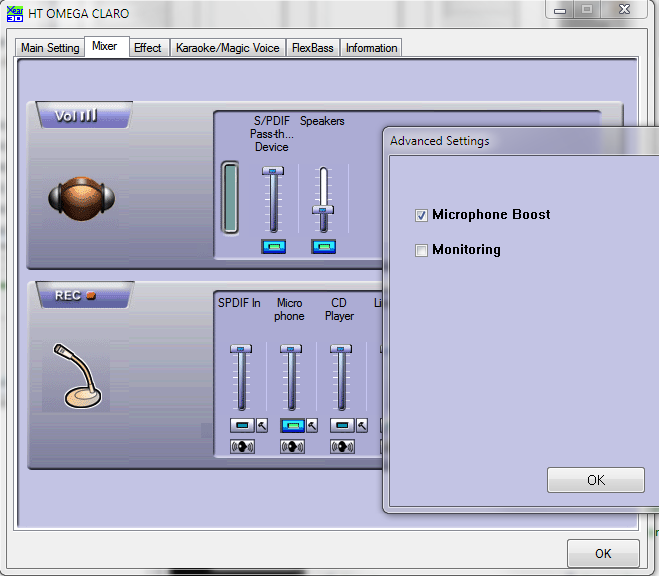Adjust the S/PDIF Pass-through Device slider
659x576 pixels.
273,171
